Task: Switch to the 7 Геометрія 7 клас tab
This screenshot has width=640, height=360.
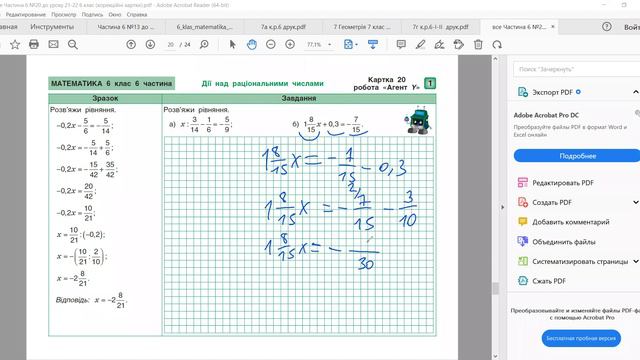Action: coord(362,27)
